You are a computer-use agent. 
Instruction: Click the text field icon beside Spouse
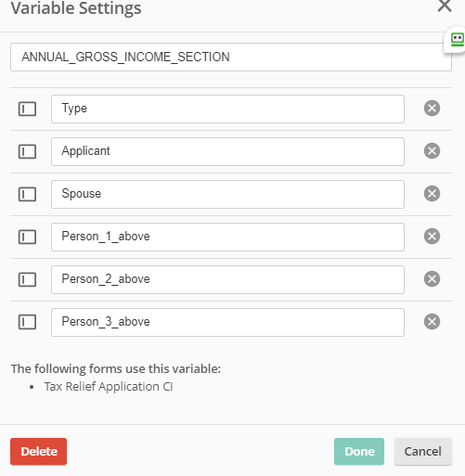[x=27, y=194]
